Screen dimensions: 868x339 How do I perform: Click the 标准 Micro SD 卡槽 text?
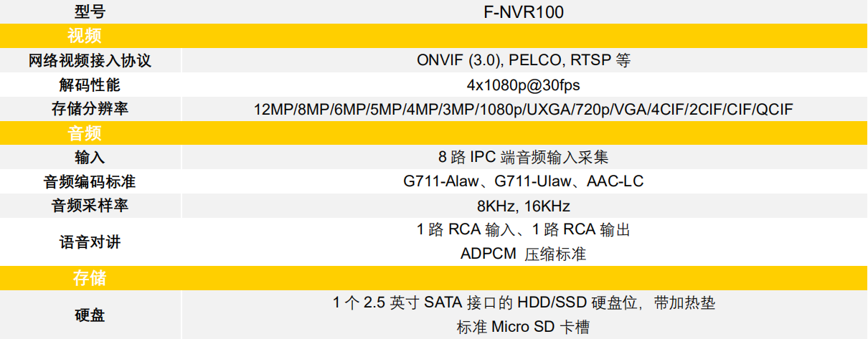[x=523, y=328]
